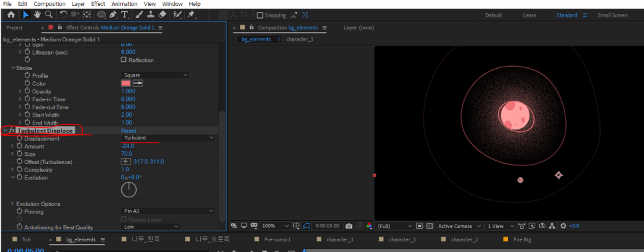644x252 pixels.
Task: Select the Unified Camera tool
Action: [x=75, y=15]
